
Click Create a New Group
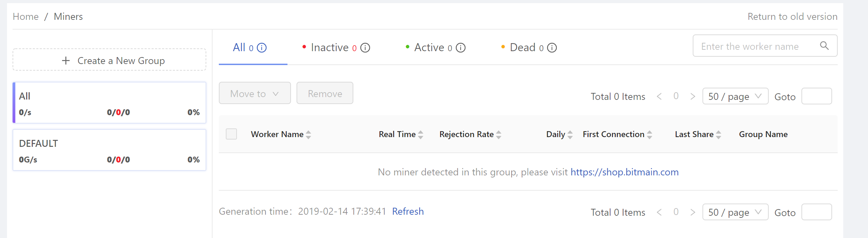109,60
